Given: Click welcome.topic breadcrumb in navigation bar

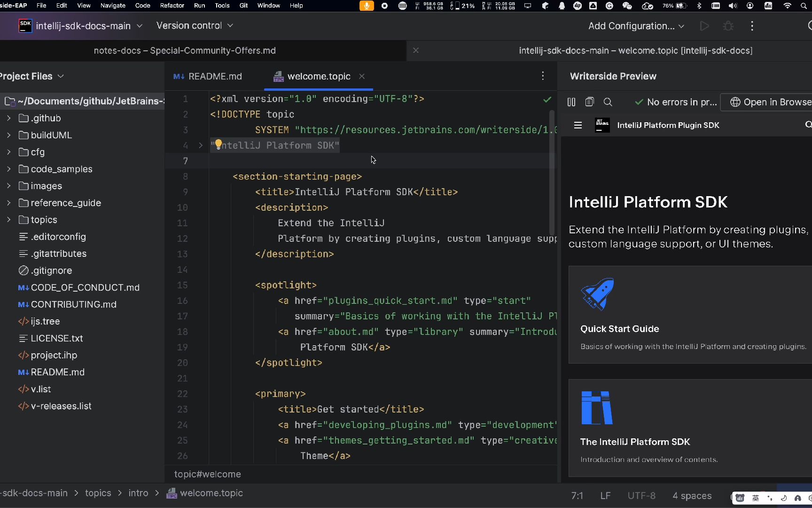Looking at the screenshot, I should coord(205,493).
